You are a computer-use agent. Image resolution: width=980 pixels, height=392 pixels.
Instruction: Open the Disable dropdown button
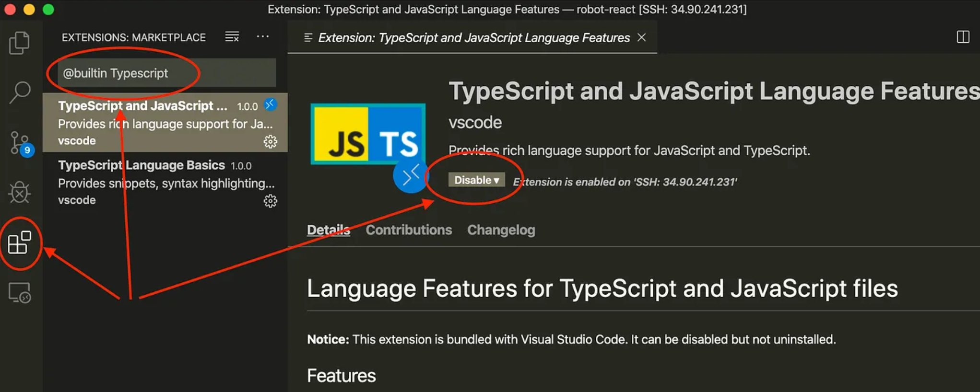[476, 180]
